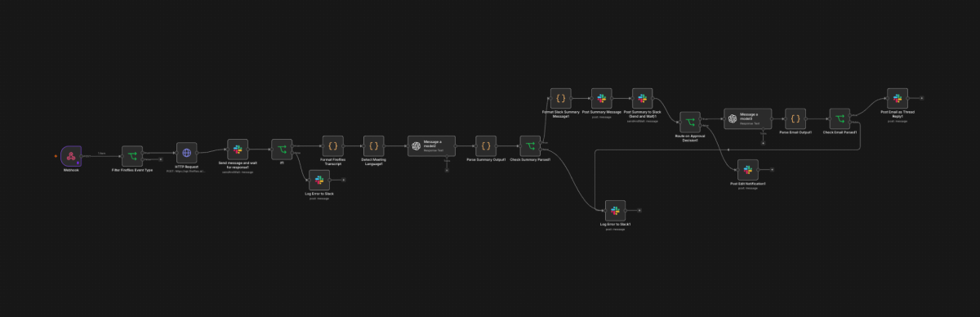Image resolution: width=980 pixels, height=317 pixels.
Task: Select the Message a model2 OpenAI node
Action: [x=431, y=146]
